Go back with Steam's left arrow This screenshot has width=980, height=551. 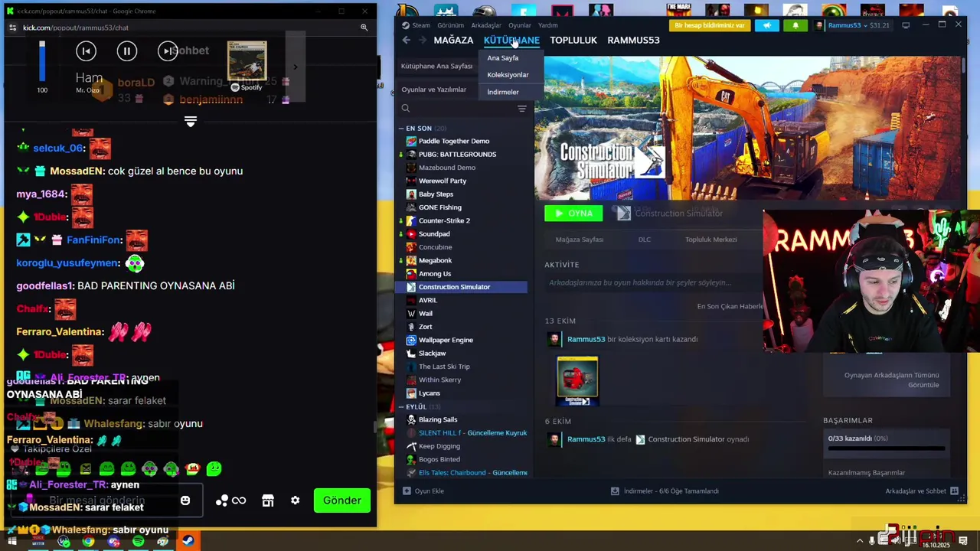click(407, 40)
